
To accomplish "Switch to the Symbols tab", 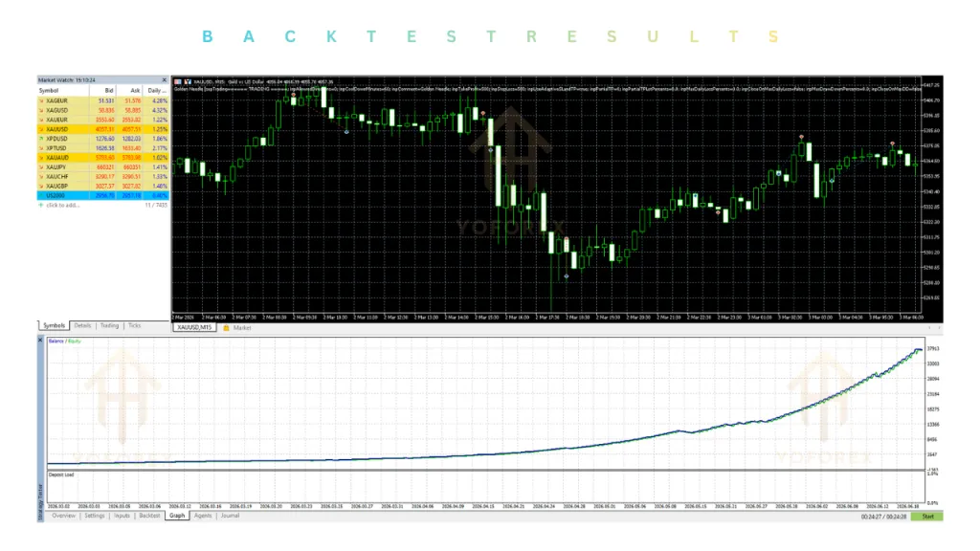I will [x=54, y=325].
